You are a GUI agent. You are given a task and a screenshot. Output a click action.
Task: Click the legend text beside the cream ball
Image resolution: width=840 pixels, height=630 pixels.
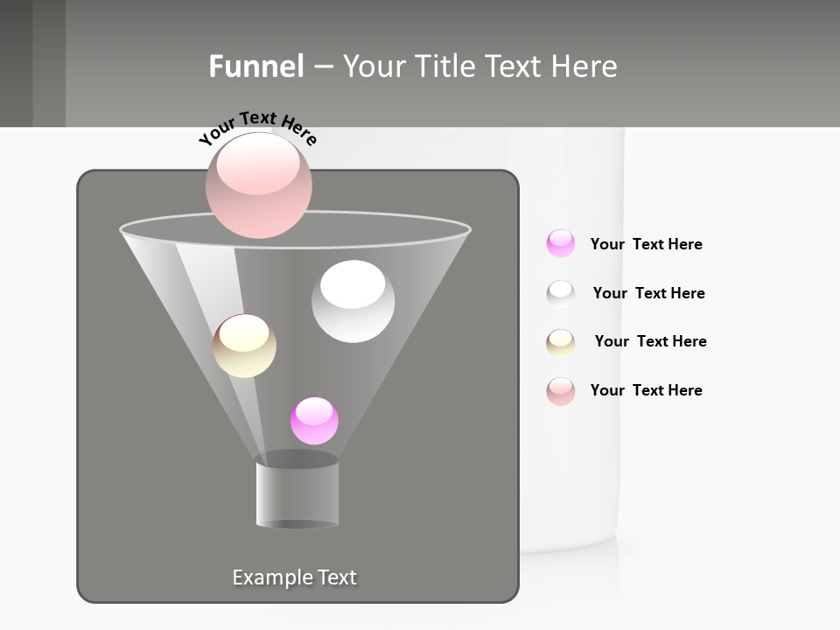(x=650, y=341)
